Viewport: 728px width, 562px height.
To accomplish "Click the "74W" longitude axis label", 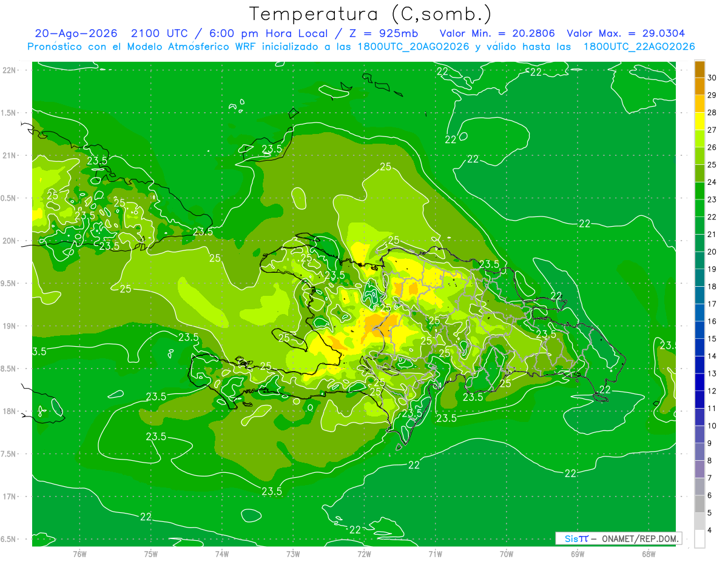I will tap(221, 554).
